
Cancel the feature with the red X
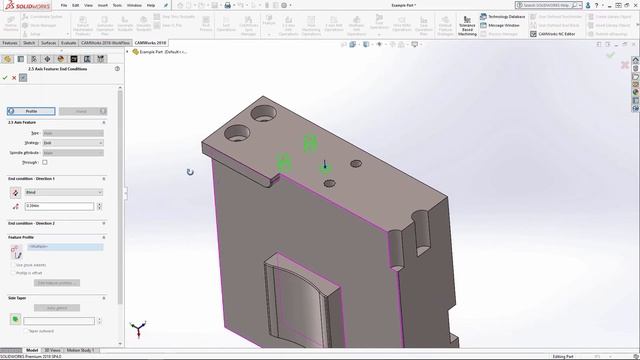[x=14, y=78]
